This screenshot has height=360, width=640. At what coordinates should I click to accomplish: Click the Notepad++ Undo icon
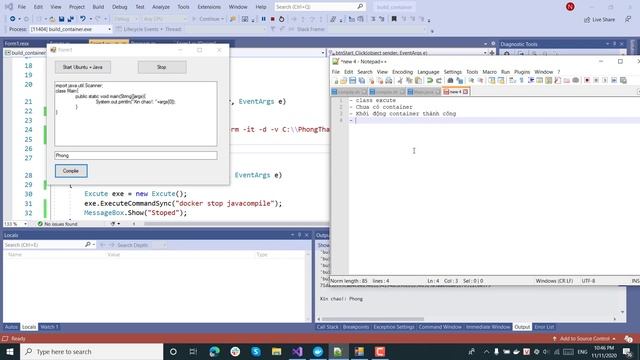[x=430, y=80]
